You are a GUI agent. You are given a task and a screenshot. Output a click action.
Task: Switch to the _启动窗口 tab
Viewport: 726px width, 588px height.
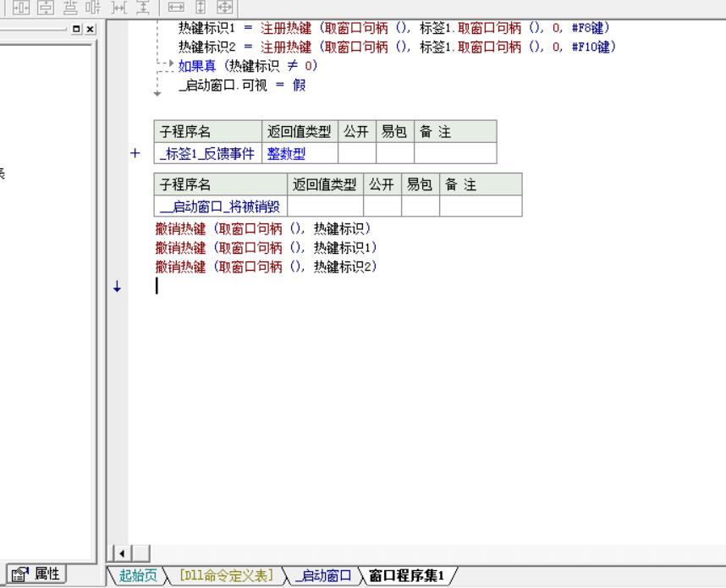click(323, 575)
